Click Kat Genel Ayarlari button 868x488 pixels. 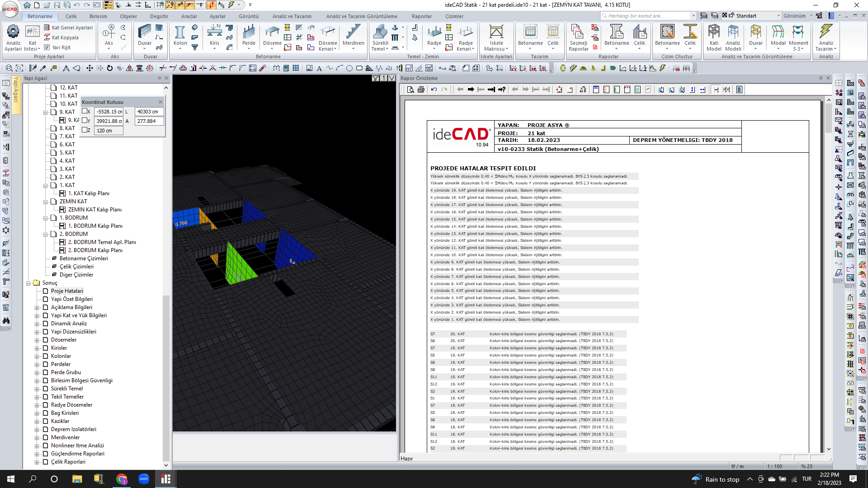[68, 28]
